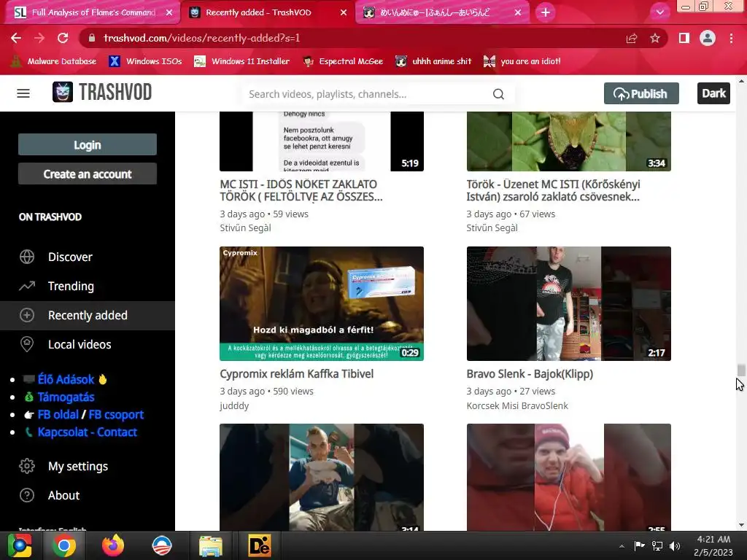Open Támogatás link

[x=66, y=397]
